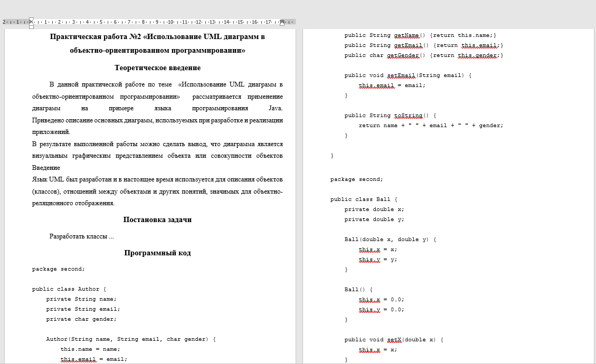Click the right indent marker on the ruler
Viewport: 596px width, 364px height.
(x=283, y=23)
